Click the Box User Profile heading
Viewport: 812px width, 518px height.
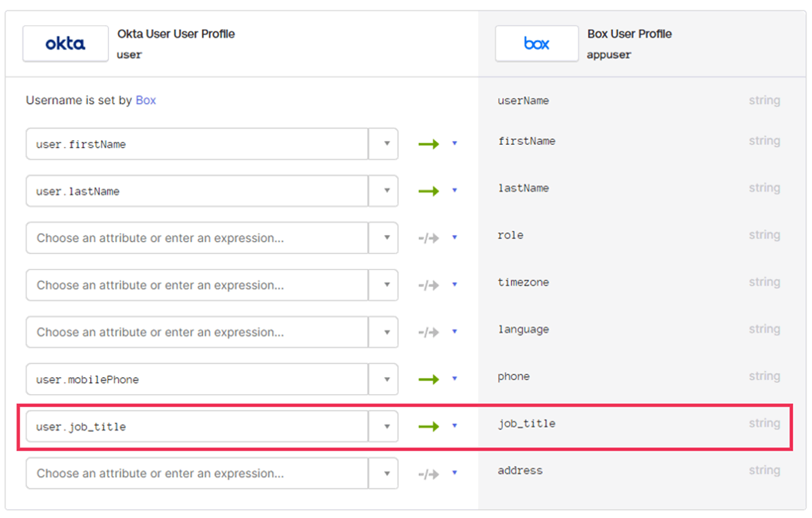[x=629, y=34]
